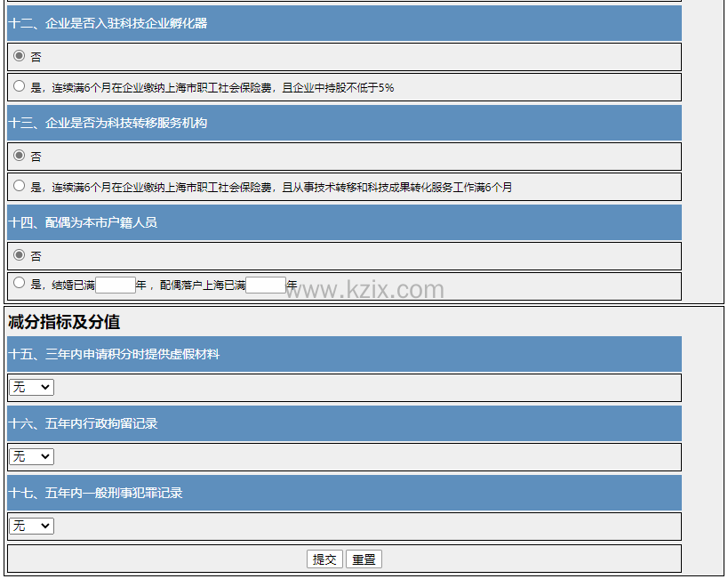
Task: Focus the 配偶落户上海已满 years input box
Action: [x=266, y=285]
